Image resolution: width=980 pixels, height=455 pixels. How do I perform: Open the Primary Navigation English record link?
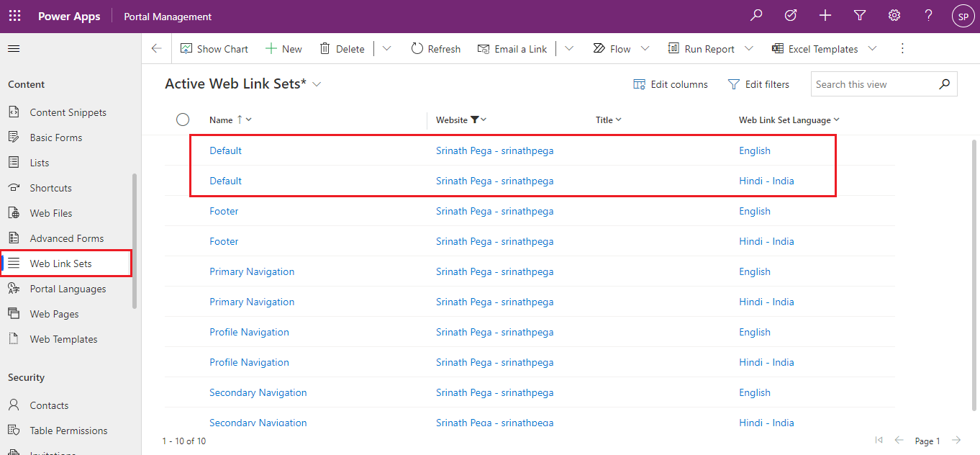coord(252,271)
